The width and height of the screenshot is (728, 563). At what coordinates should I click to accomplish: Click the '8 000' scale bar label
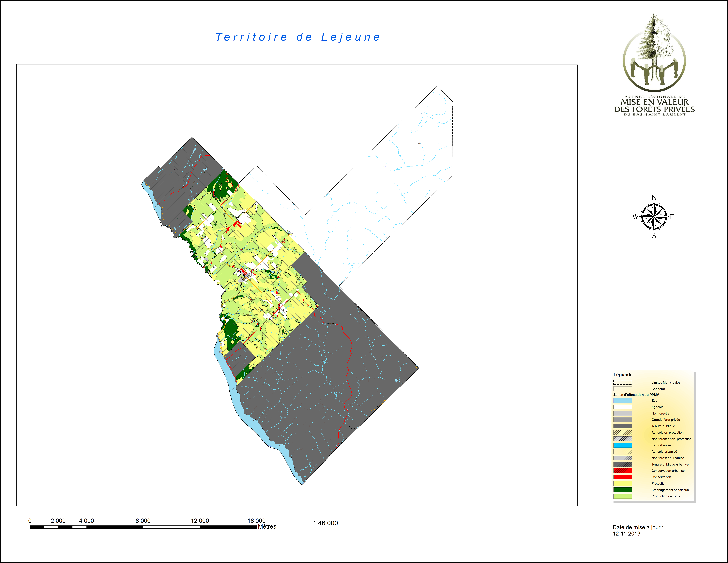[x=143, y=521]
